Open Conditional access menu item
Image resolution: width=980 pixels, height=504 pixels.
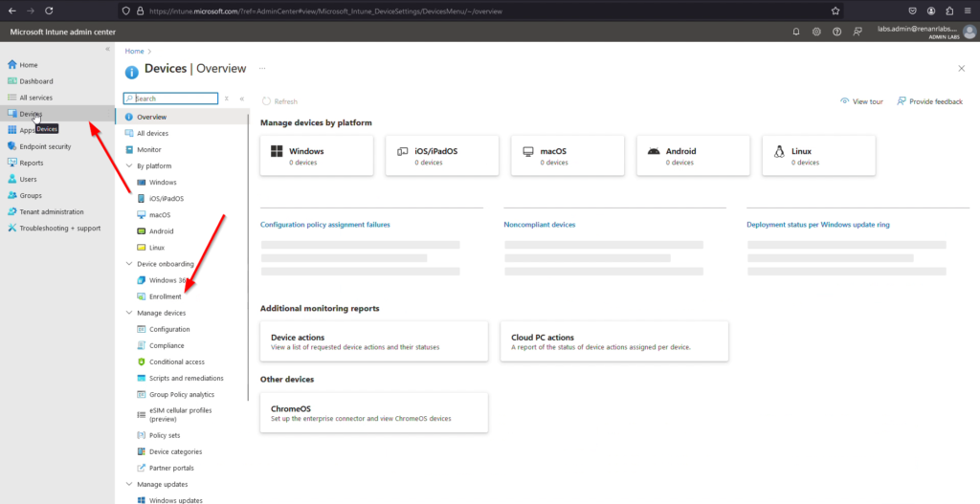pos(176,362)
